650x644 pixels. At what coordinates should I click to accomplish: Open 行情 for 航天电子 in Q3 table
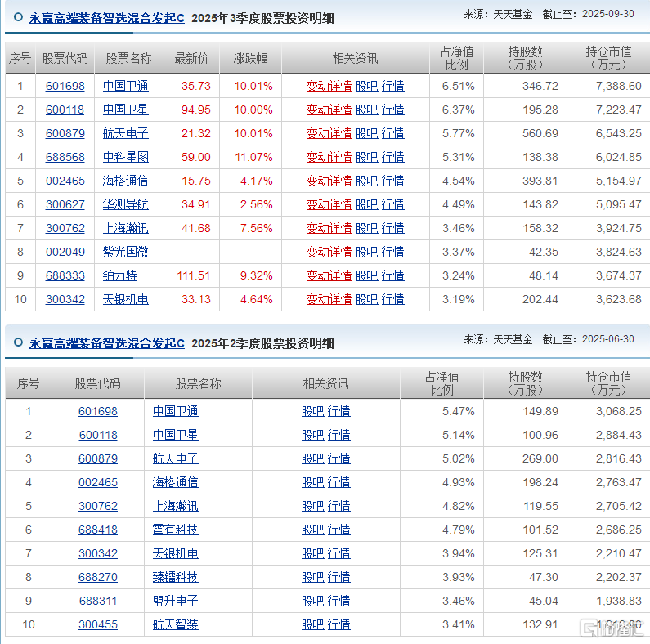(392, 133)
